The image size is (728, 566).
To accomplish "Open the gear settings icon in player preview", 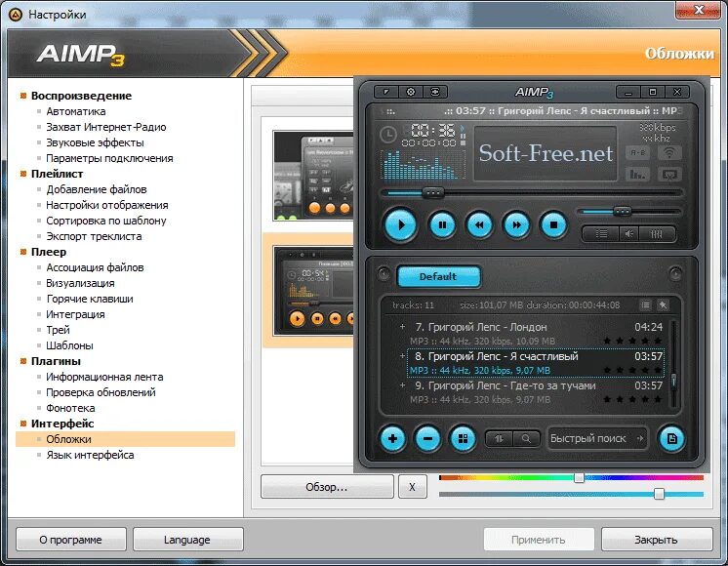I will pyautogui.click(x=411, y=92).
